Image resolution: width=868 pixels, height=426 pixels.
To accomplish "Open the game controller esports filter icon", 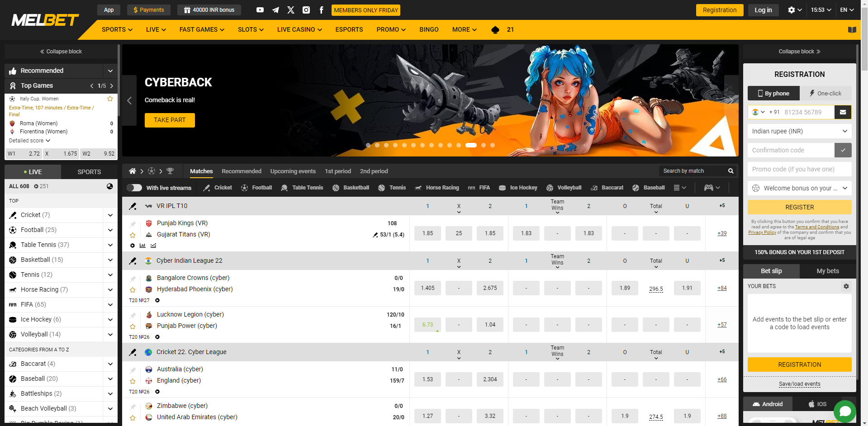I will coord(708,188).
